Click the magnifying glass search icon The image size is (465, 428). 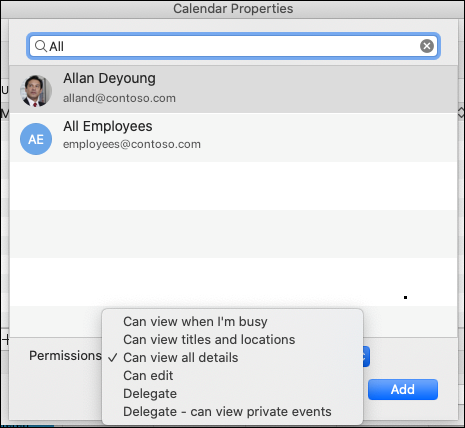click(x=41, y=46)
